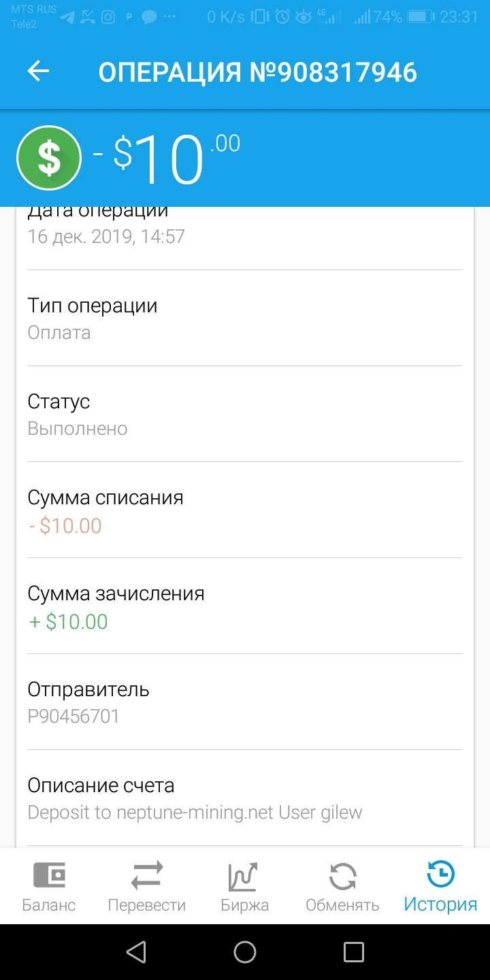Screen dimensions: 490x980
Task: Tap the back arrow in header
Action: coord(38,71)
